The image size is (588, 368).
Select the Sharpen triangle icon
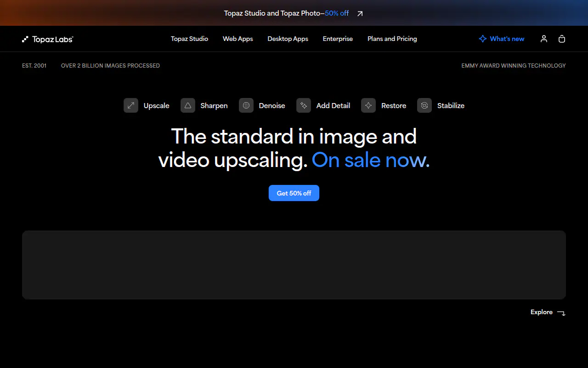tap(188, 106)
